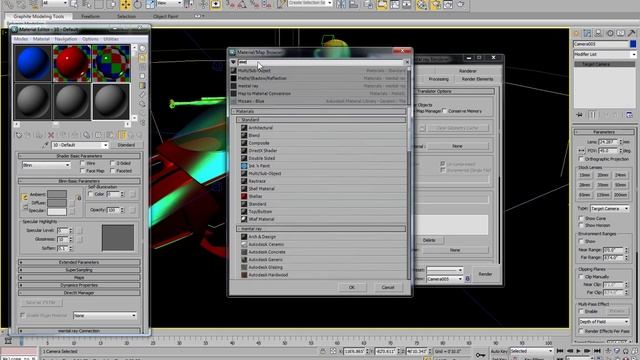This screenshot has height=360, width=640.
Task: Click Cancel in Material/Map Browser
Action: click(388, 287)
